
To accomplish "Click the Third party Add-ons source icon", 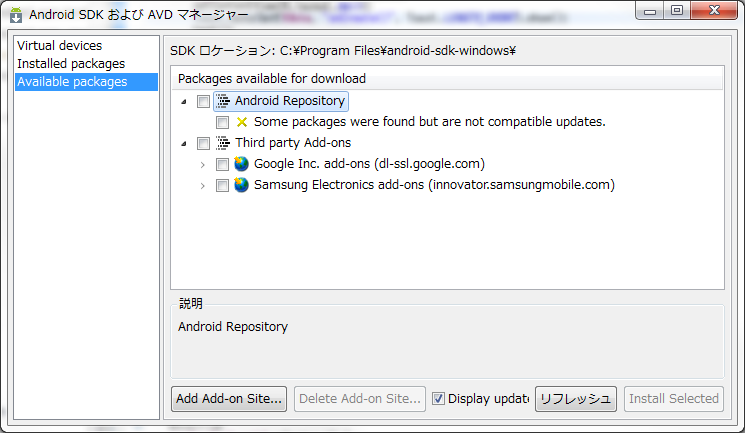I will [223, 143].
